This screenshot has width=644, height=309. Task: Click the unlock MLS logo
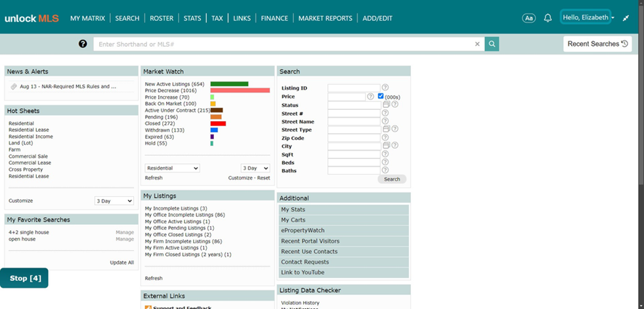coord(32,18)
